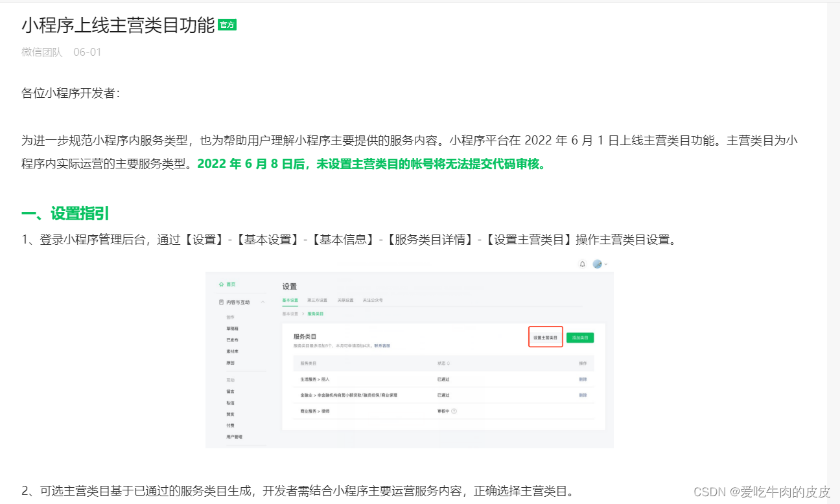Switch to the 基本设置 tab

point(290,301)
